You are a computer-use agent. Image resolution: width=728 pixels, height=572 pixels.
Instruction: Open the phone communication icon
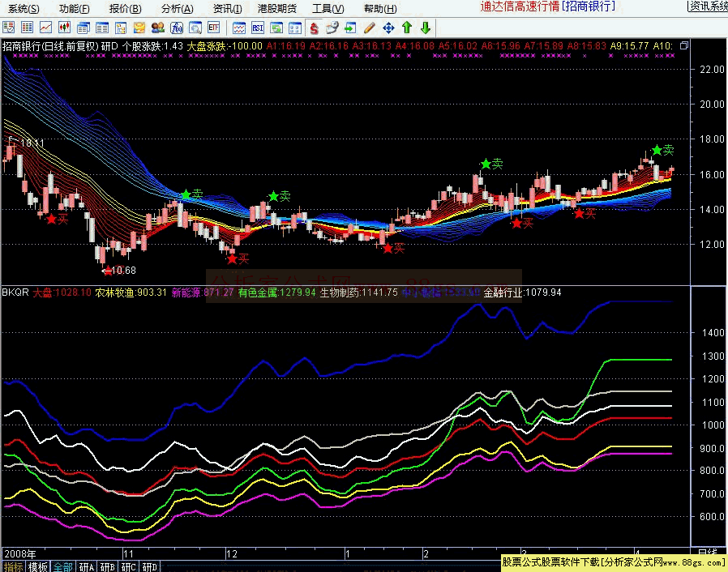point(332,28)
